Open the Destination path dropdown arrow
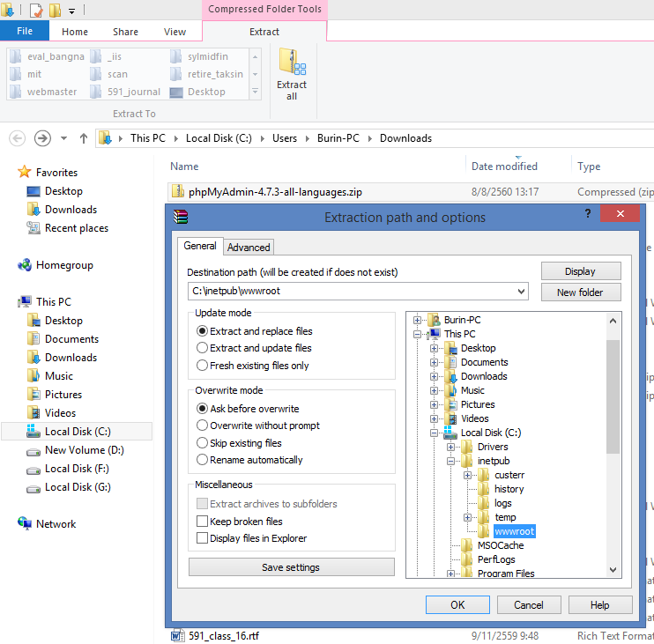654x644 pixels. (521, 291)
